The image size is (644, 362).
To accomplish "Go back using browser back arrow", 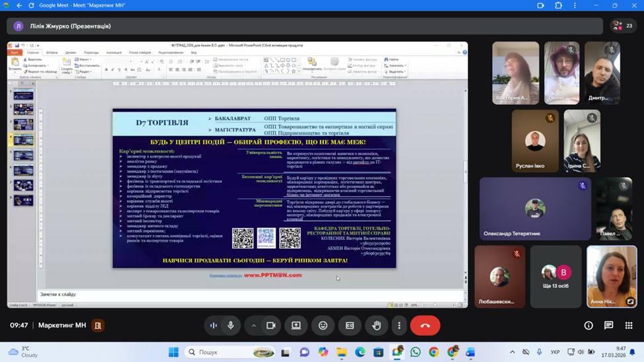I will 19,5.
